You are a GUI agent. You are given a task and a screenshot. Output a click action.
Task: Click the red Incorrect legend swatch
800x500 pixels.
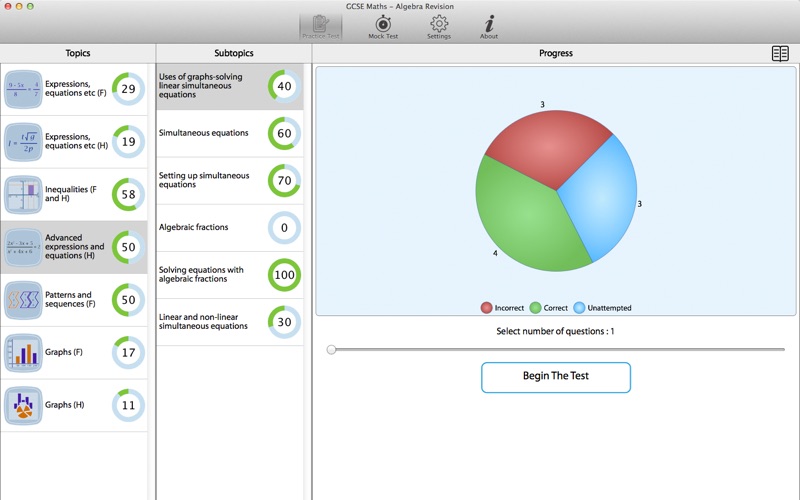pyautogui.click(x=486, y=308)
